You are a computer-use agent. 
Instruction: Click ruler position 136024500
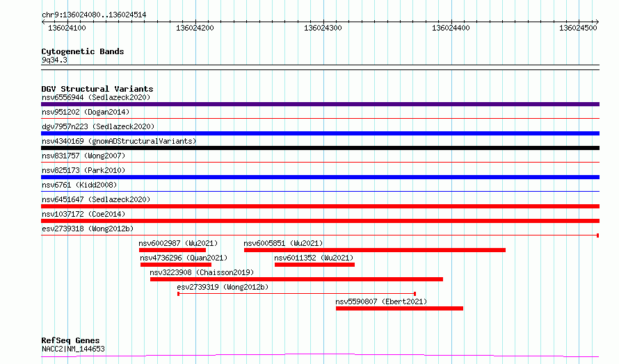click(579, 28)
